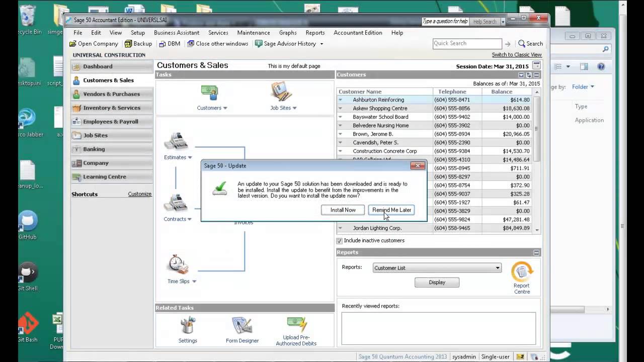Screen dimensions: 644x362
Task: Select Belvedere Nursing Home customer
Action: (x=380, y=126)
